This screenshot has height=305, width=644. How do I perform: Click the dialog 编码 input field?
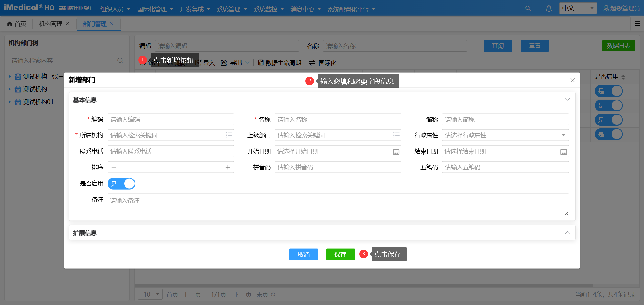pos(171,119)
